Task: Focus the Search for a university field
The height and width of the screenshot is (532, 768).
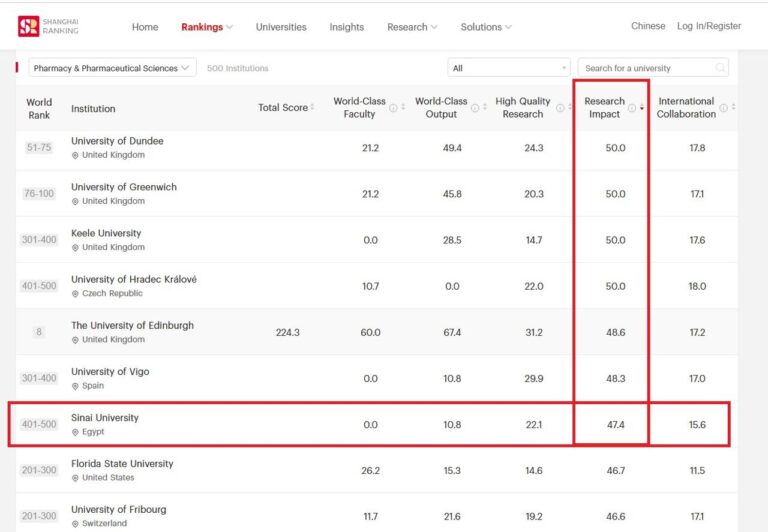Action: click(x=653, y=68)
